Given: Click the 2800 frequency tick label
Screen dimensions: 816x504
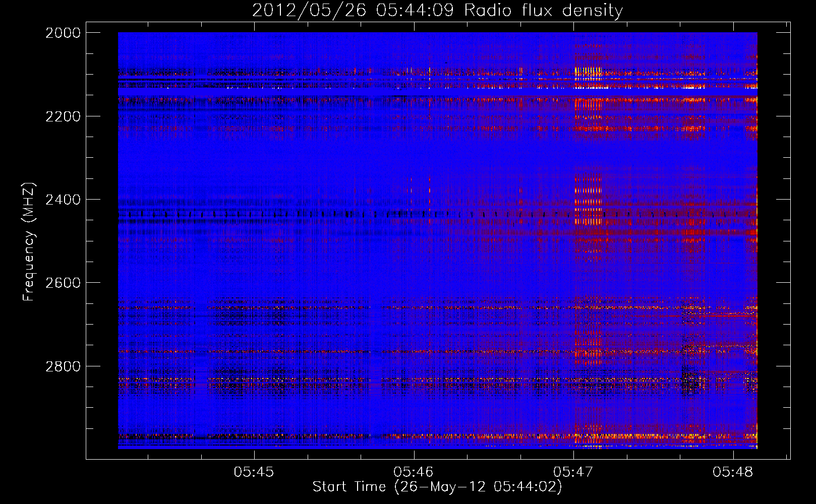Looking at the screenshot, I should pyautogui.click(x=63, y=366).
